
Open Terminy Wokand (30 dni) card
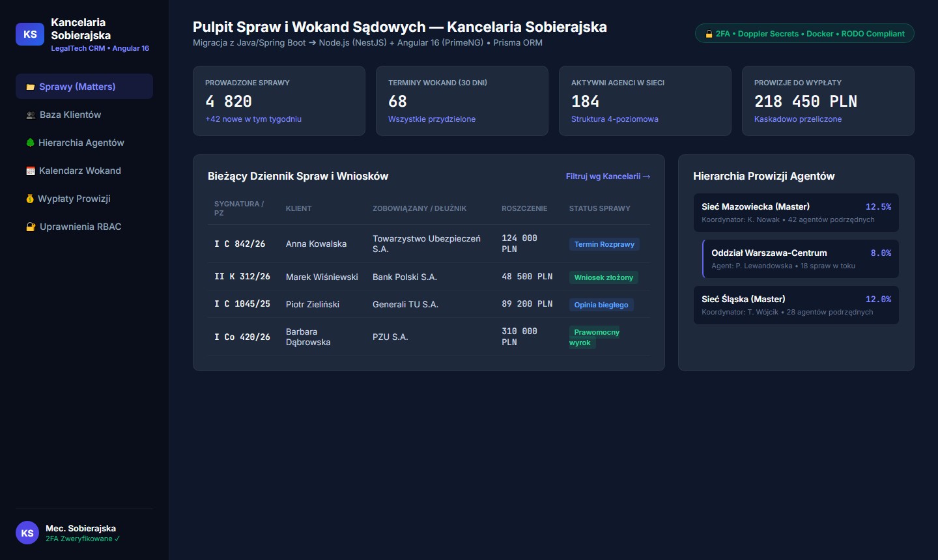pyautogui.click(x=462, y=101)
